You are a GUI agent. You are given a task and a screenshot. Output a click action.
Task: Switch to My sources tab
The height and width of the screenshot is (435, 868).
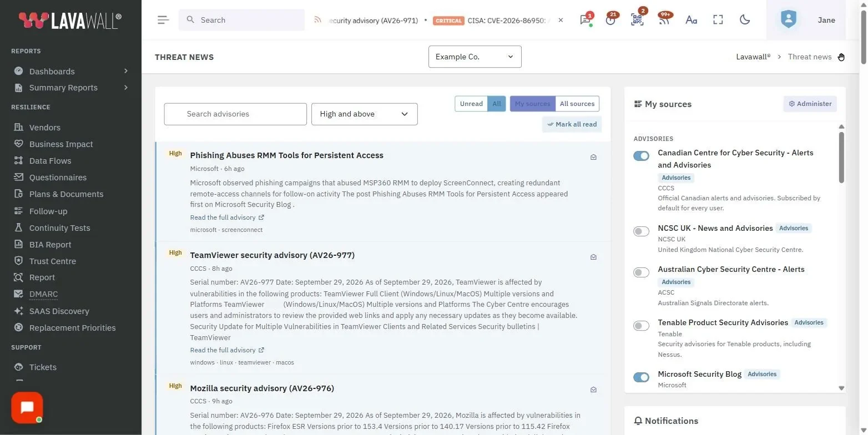click(x=532, y=104)
